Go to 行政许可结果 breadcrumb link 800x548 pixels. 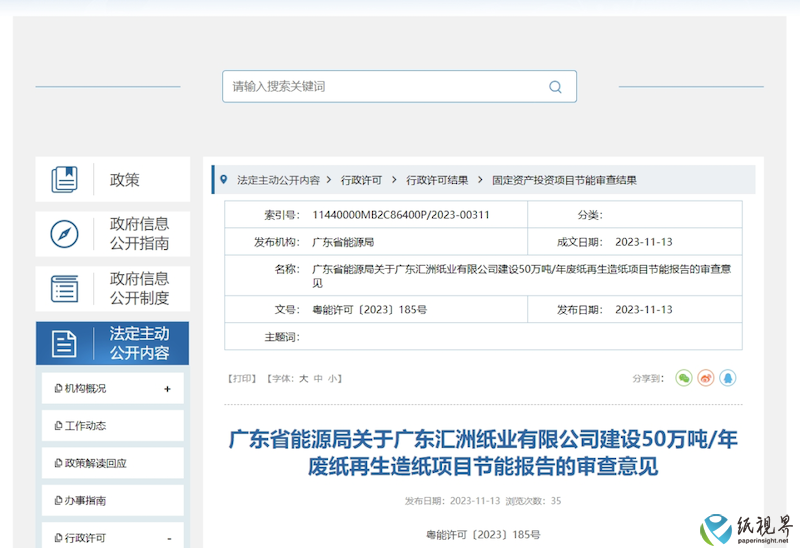[x=437, y=180]
